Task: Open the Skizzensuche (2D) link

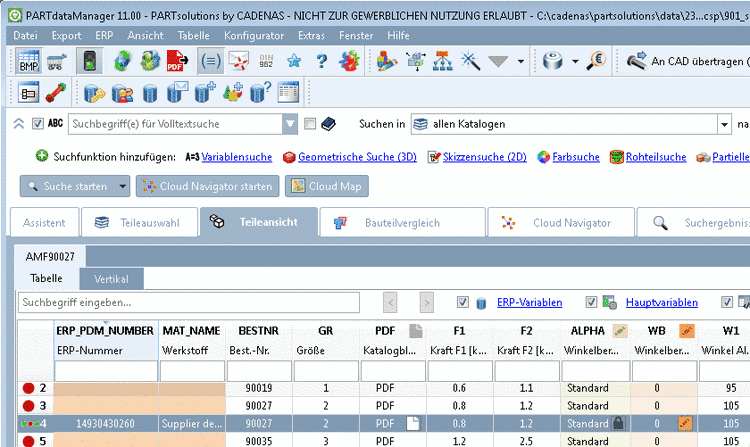Action: pyautogui.click(x=485, y=157)
